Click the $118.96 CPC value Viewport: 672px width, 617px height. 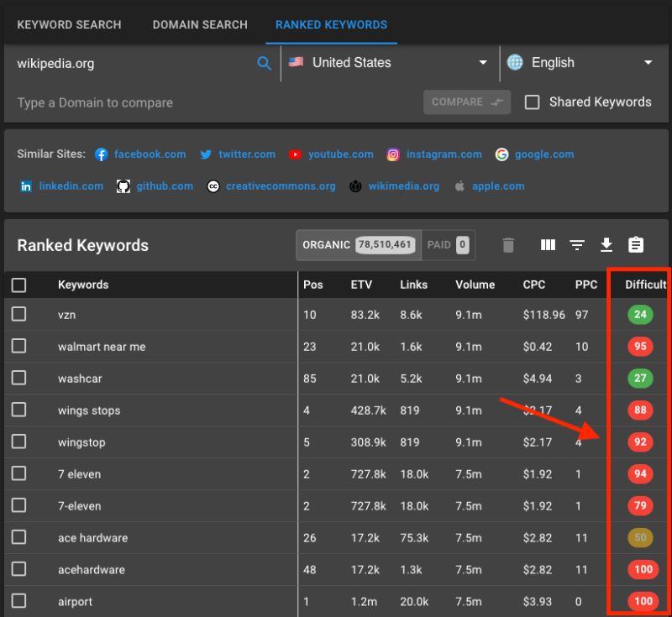point(543,315)
